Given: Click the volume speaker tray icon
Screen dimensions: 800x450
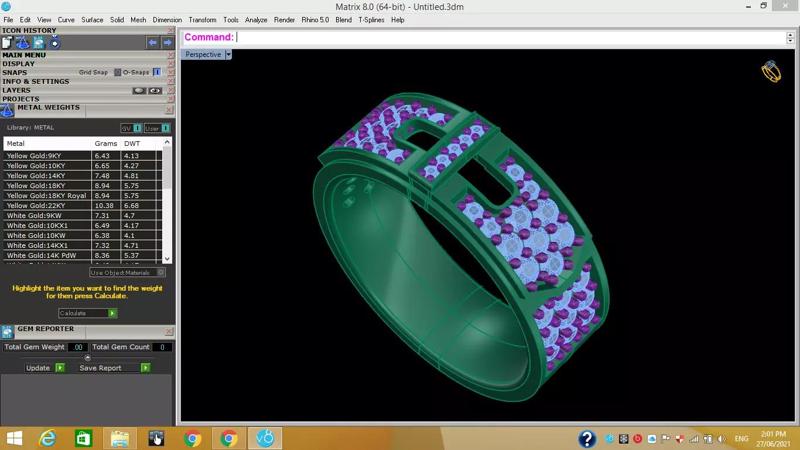Looking at the screenshot, I should pos(721,439).
